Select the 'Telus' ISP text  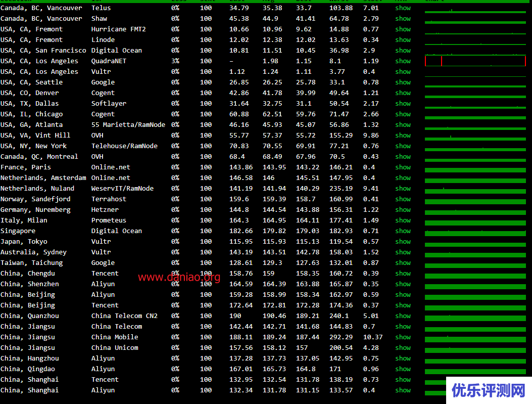pos(101,8)
